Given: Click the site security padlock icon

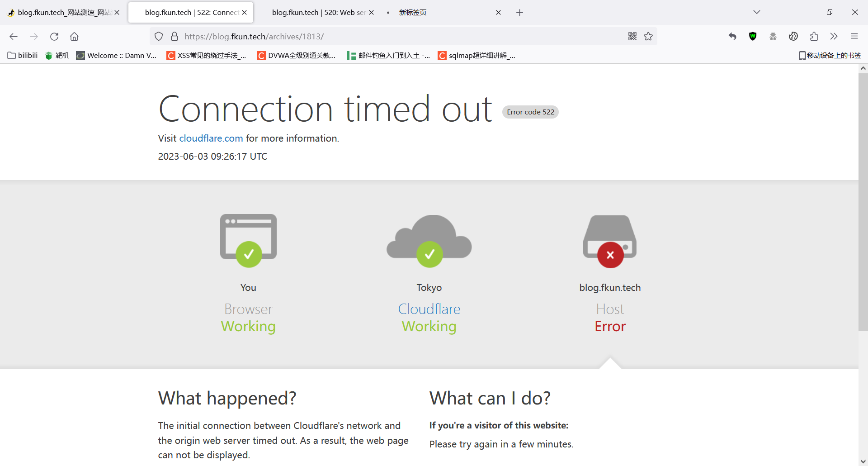Looking at the screenshot, I should tap(175, 37).
